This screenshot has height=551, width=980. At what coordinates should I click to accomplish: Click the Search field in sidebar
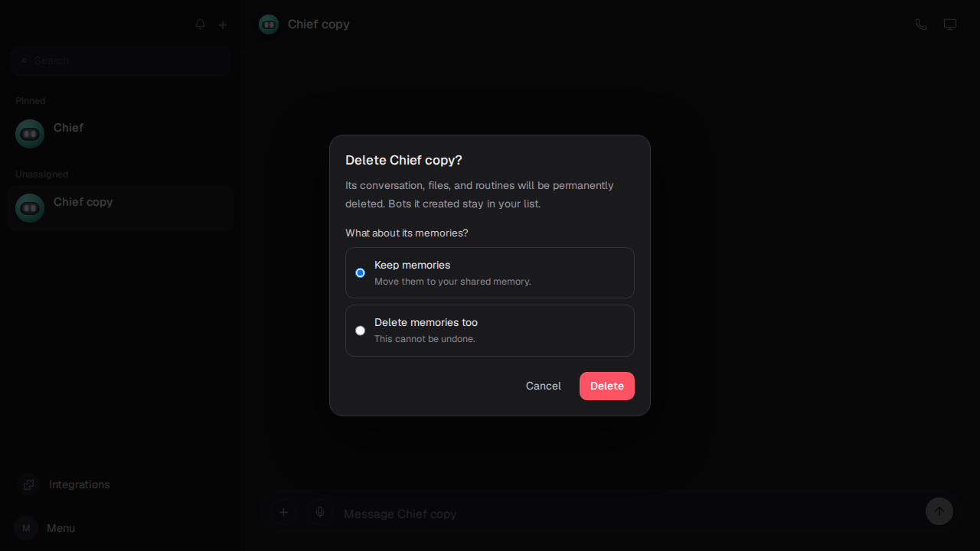pos(121,60)
